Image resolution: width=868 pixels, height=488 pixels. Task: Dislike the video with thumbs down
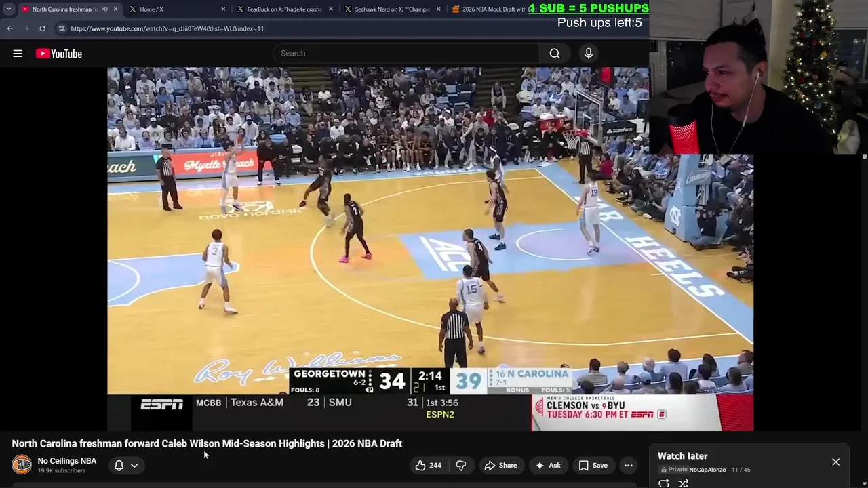[461, 466]
